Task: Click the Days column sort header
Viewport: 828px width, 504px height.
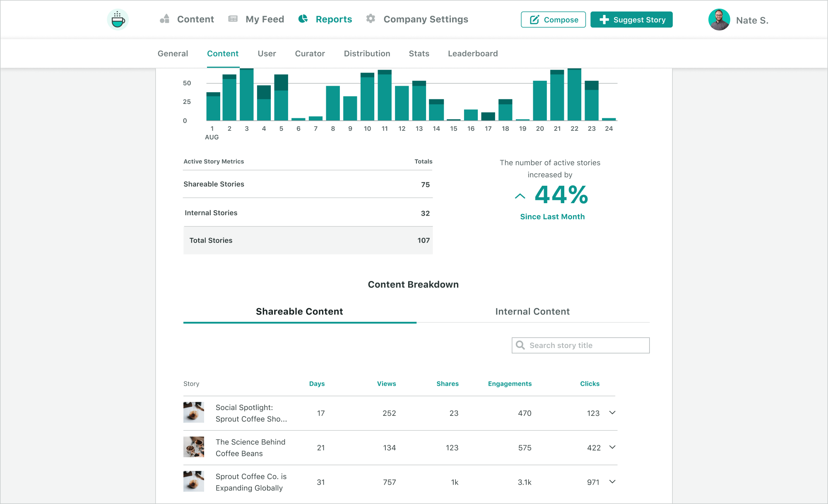Action: point(316,384)
